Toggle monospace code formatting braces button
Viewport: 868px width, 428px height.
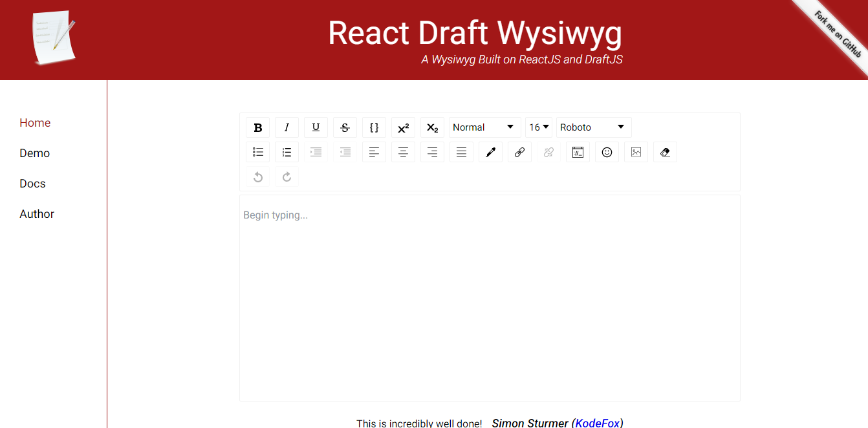pos(374,127)
